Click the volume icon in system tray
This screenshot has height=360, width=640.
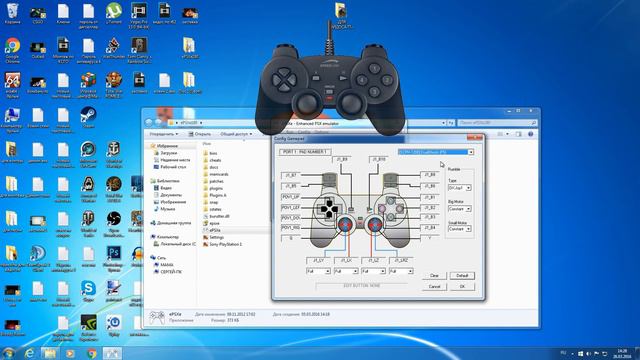click(x=589, y=353)
